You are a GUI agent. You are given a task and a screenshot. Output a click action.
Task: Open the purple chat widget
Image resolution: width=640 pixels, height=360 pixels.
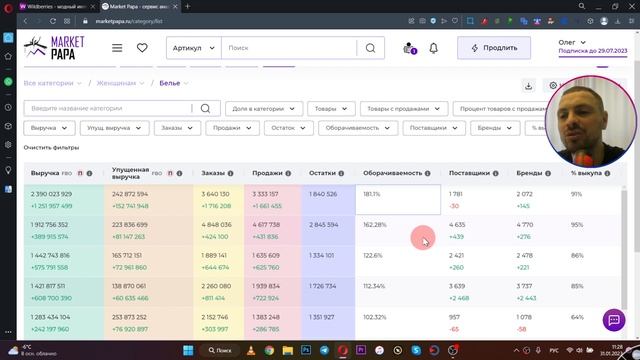pos(614,320)
